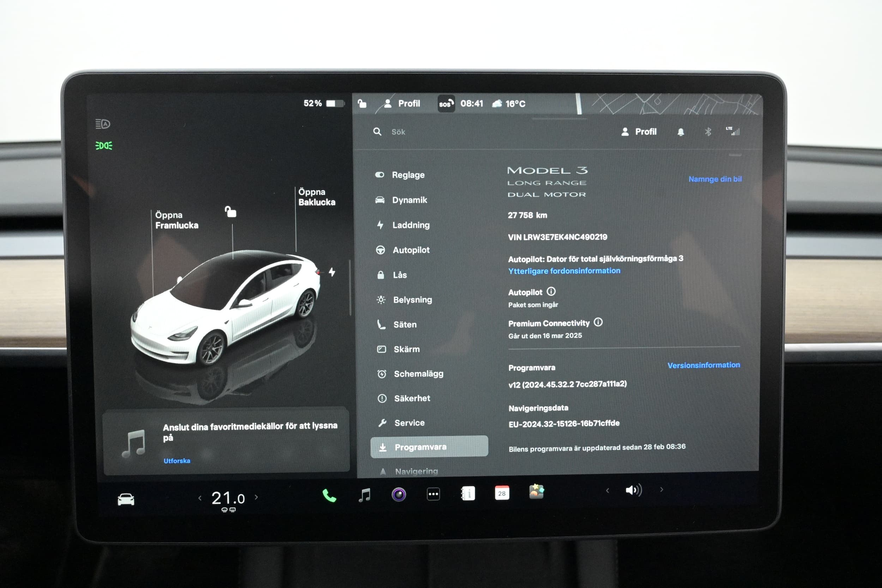
Task: Open Profil in the top status bar
Action: [x=402, y=103]
